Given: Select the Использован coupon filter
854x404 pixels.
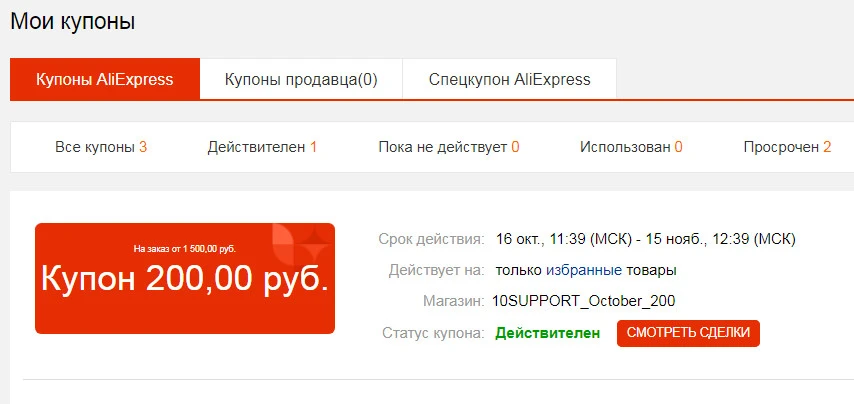Looking at the screenshot, I should tap(631, 147).
